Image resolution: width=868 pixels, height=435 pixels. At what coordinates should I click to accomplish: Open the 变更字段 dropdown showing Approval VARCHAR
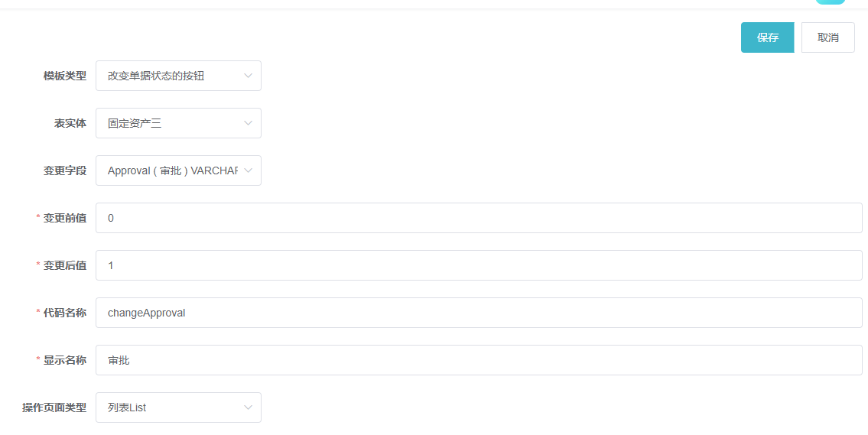coord(178,170)
